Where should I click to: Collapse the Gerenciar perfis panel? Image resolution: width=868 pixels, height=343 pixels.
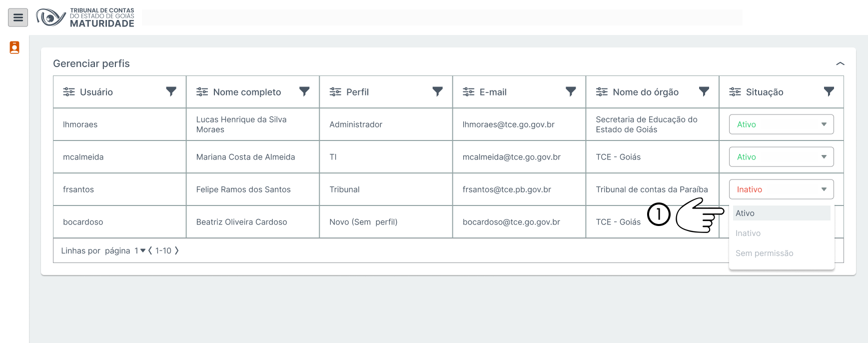click(840, 63)
